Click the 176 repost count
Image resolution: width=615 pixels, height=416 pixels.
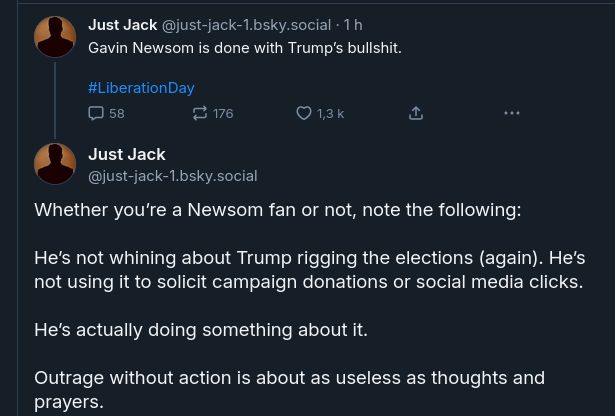pos(223,114)
